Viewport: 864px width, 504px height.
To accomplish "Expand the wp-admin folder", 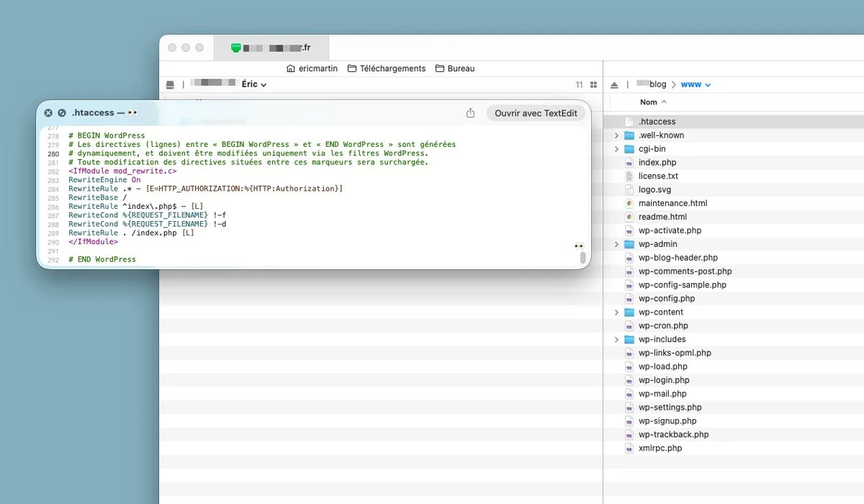I will [x=616, y=244].
